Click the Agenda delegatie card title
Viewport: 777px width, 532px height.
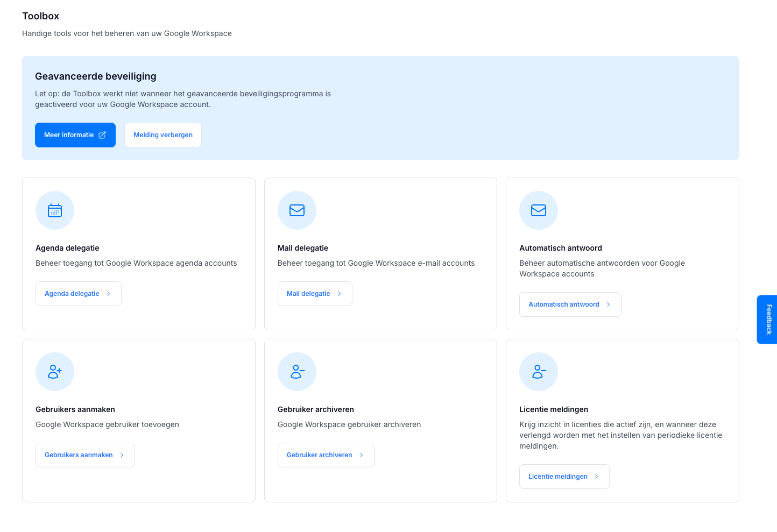point(67,248)
